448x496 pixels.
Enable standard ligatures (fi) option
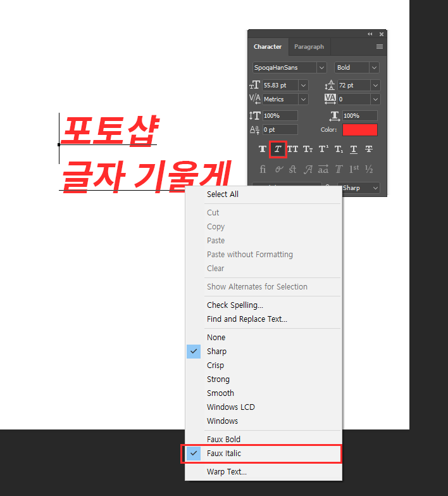[263, 169]
